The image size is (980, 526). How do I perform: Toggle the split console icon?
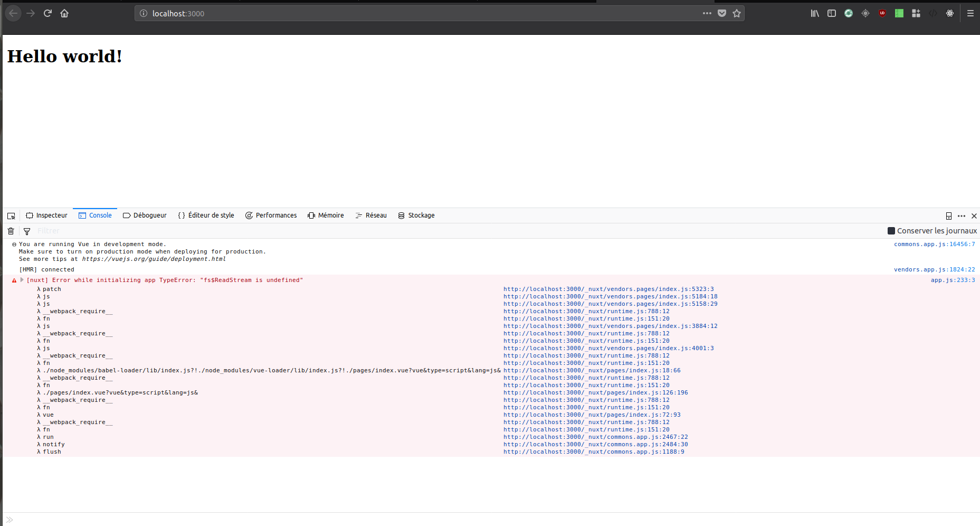(x=949, y=215)
